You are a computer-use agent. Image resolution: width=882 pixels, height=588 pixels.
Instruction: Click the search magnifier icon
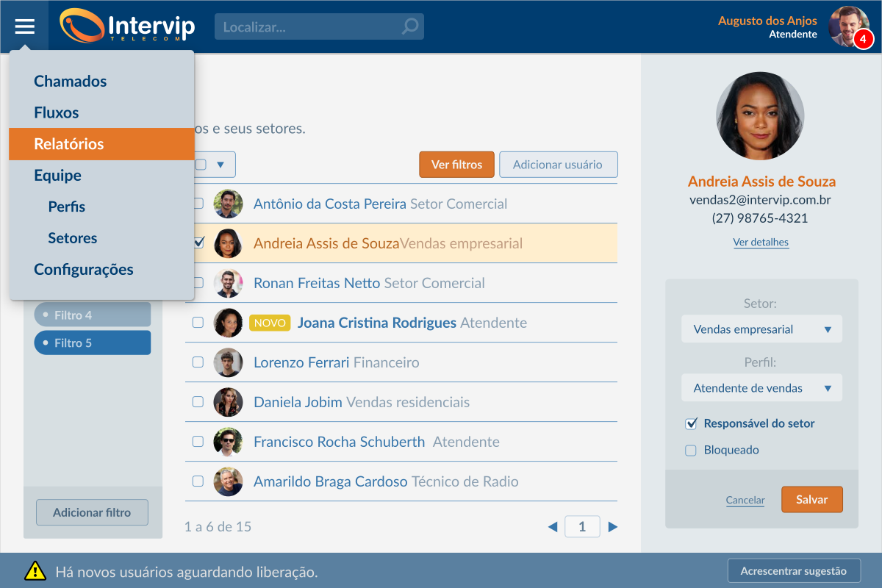tap(410, 27)
